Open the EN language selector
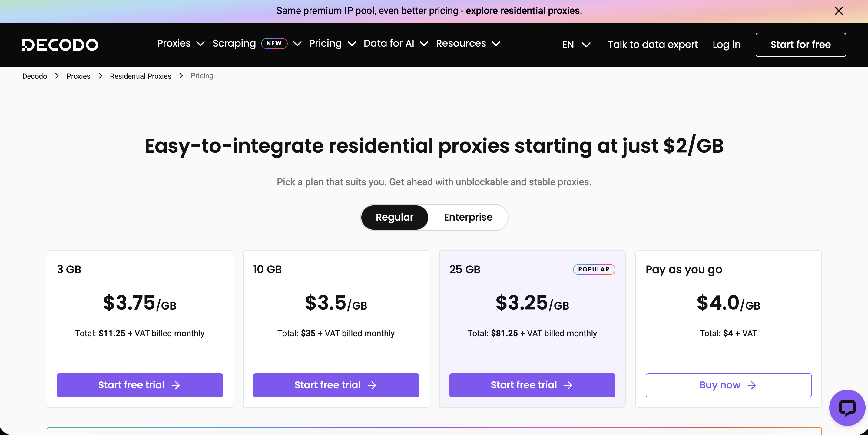The width and height of the screenshot is (868, 435). tap(576, 45)
